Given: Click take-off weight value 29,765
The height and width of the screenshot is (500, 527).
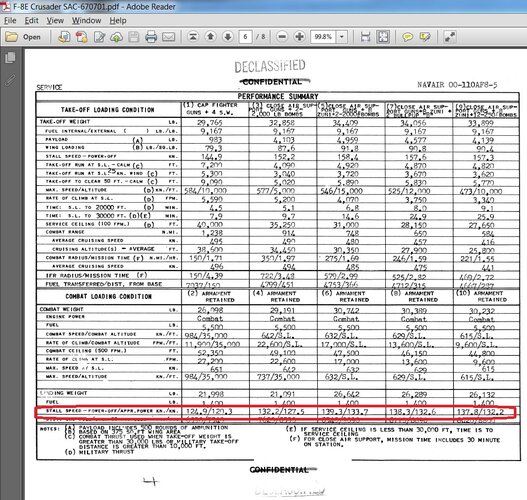Looking at the screenshot, I should [x=210, y=123].
